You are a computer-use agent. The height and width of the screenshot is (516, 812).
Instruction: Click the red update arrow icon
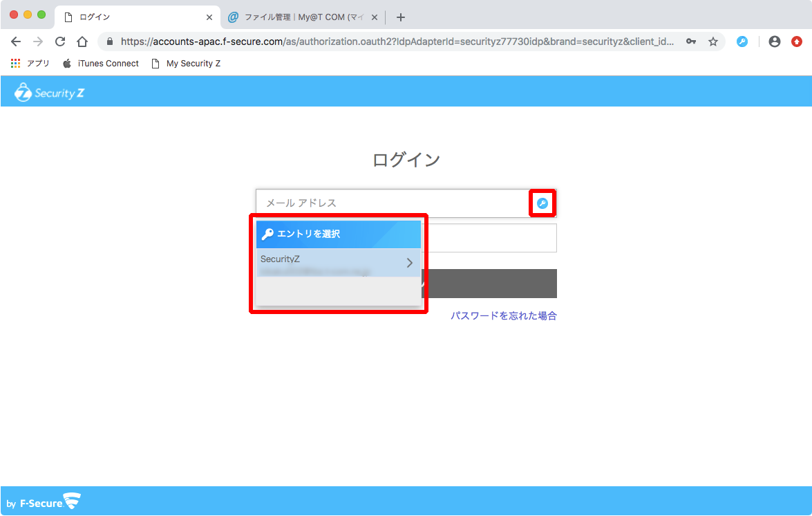coord(797,42)
